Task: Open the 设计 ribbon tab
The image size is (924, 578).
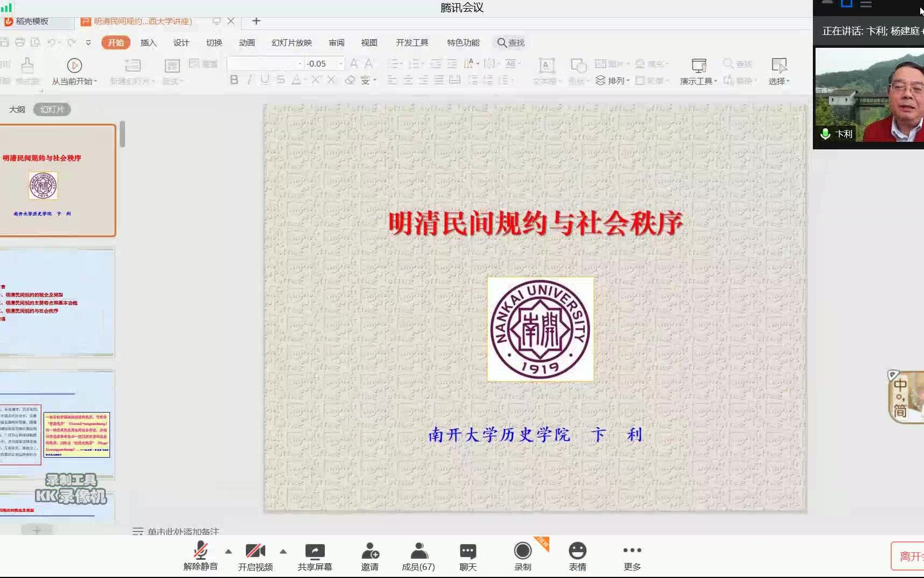Action: tap(181, 42)
